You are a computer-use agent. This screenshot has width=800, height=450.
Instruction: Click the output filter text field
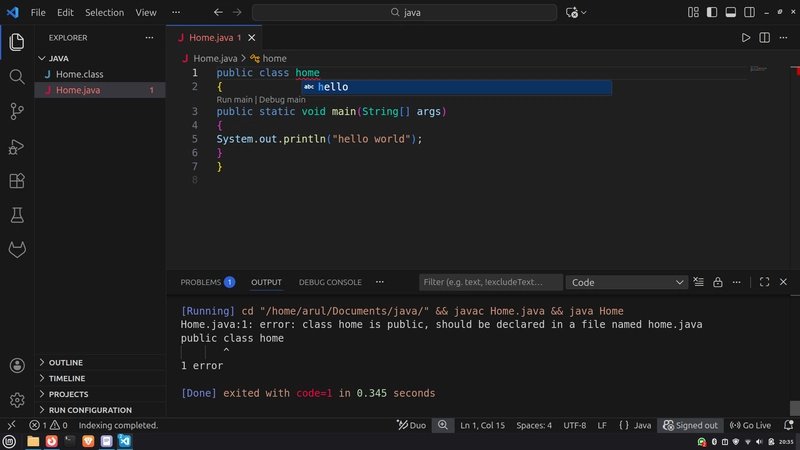[490, 282]
